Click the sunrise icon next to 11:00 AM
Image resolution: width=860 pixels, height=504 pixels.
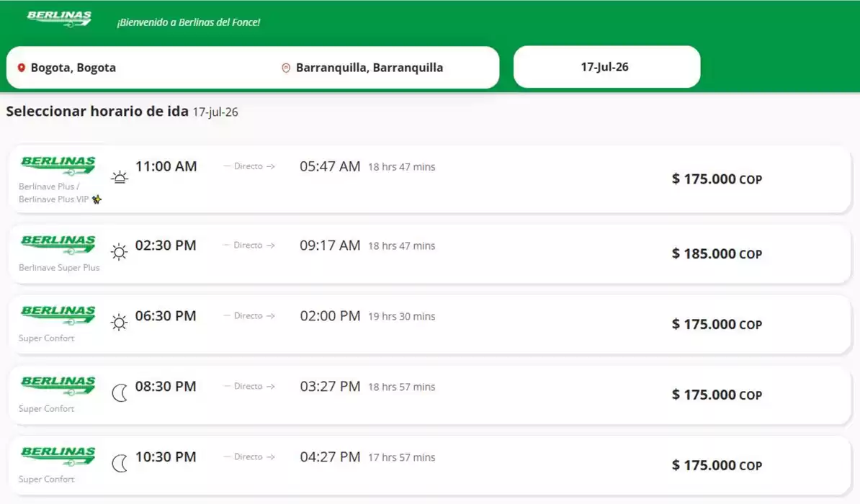coord(120,177)
